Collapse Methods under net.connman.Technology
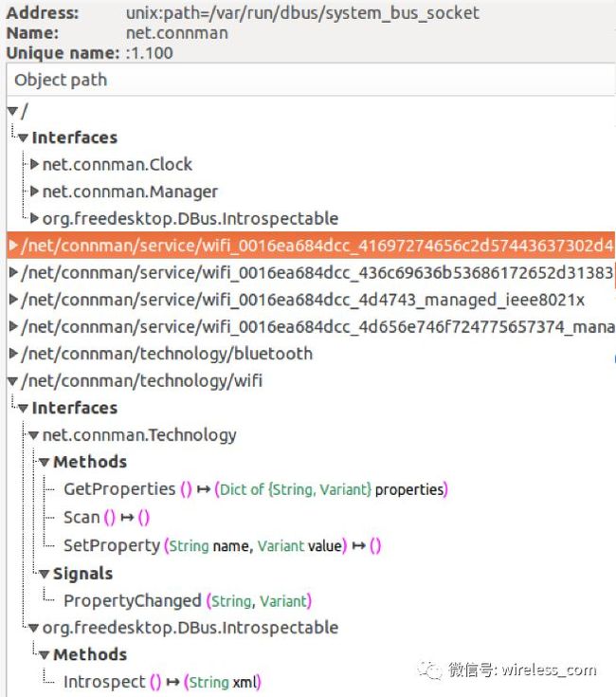 [44, 463]
